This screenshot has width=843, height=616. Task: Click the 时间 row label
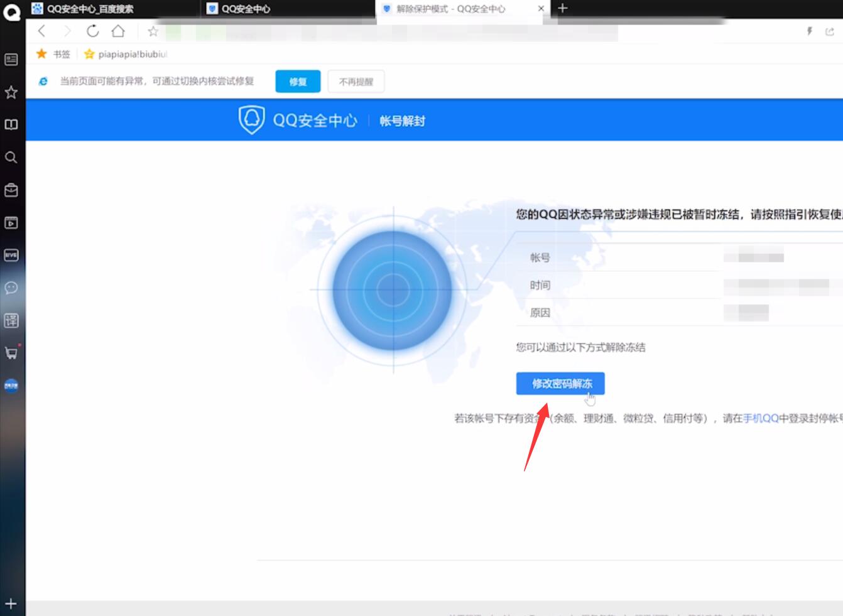click(540, 285)
